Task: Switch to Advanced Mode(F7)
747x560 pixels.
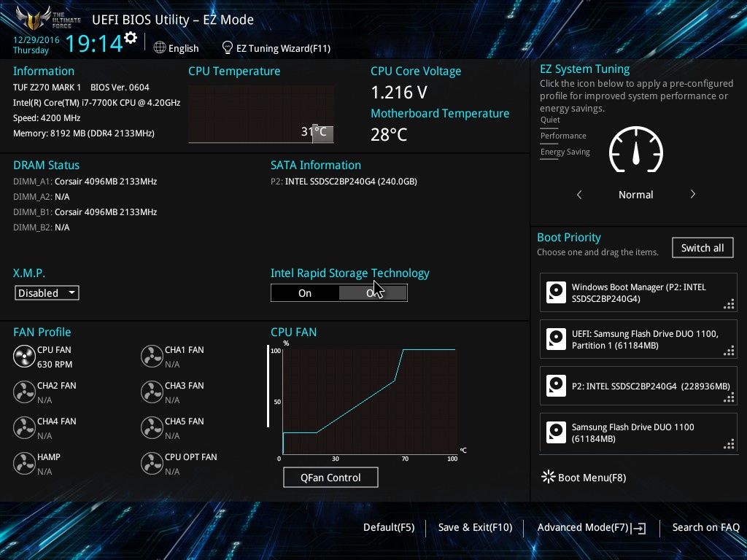Action: (x=583, y=528)
